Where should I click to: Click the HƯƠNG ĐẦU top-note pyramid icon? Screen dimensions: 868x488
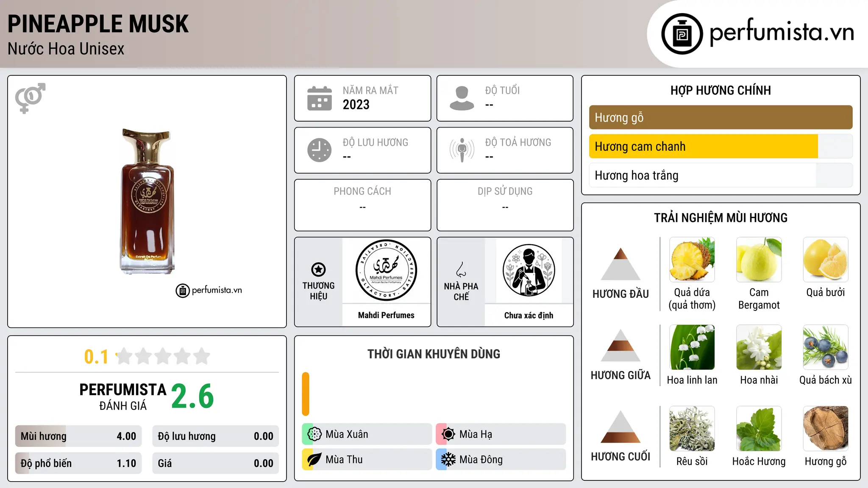[x=620, y=264]
